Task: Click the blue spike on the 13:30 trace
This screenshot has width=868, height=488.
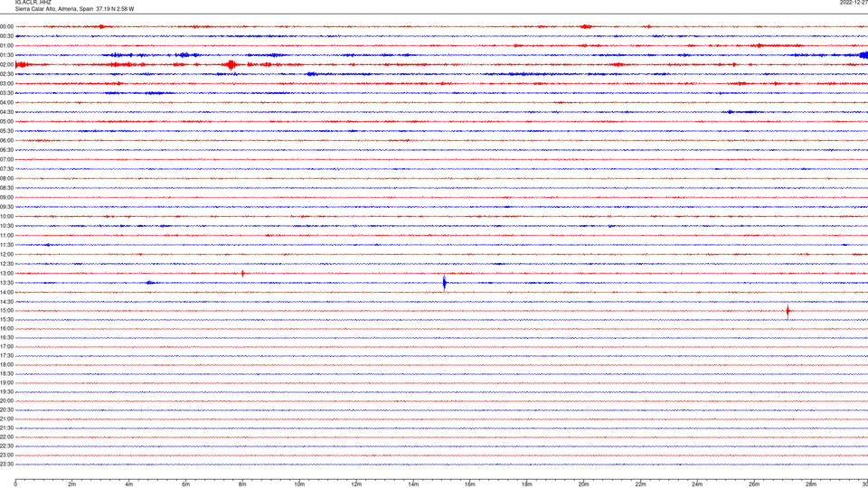Action: pos(445,283)
